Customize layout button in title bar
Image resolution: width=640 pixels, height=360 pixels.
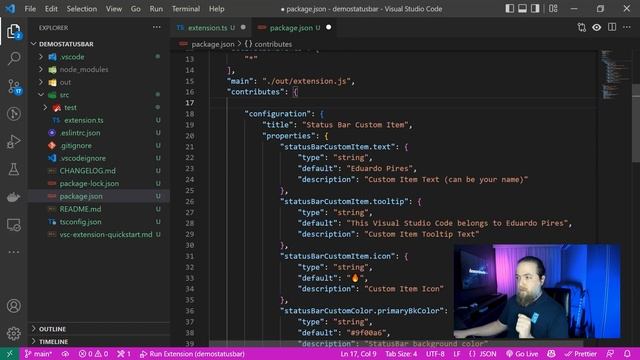[553, 9]
